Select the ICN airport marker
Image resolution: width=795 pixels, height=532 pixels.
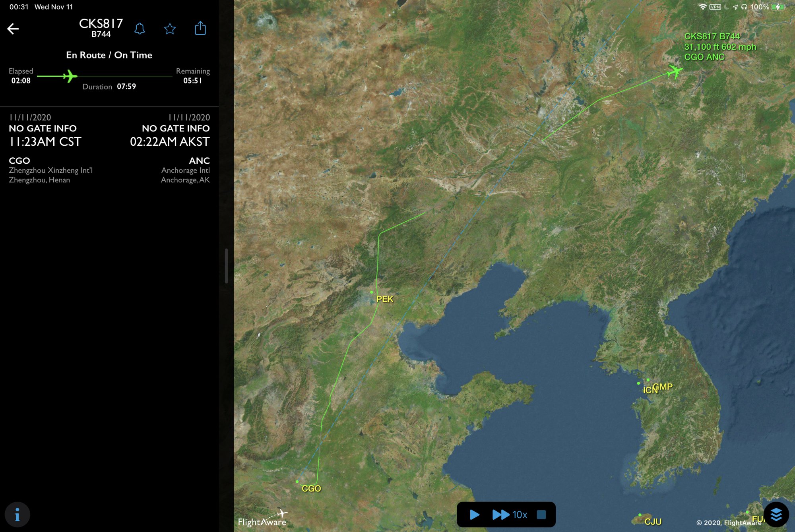(639, 383)
